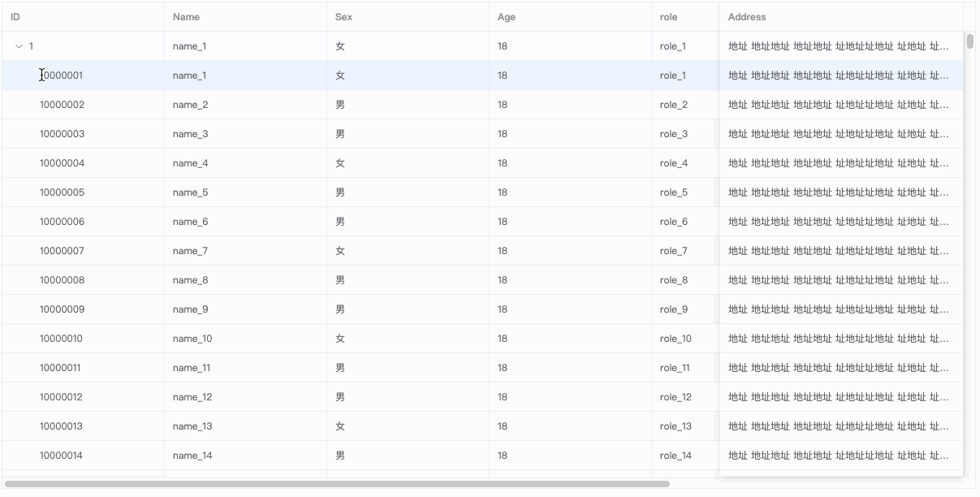Collapse the tree row with ID 1
This screenshot has width=980, height=497.
coord(19,46)
